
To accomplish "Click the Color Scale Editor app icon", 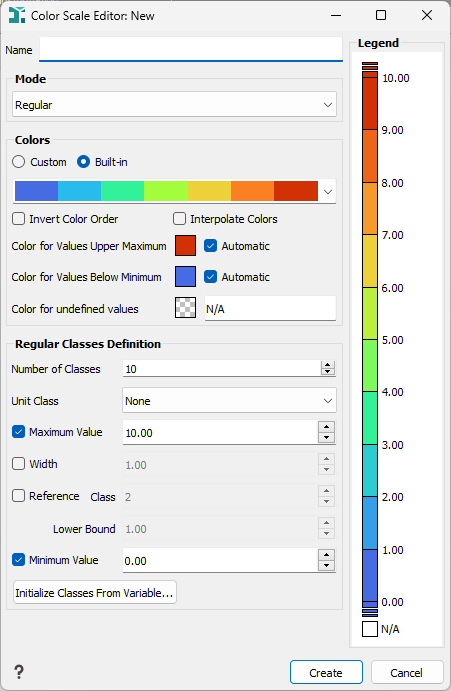I will pyautogui.click(x=17, y=15).
